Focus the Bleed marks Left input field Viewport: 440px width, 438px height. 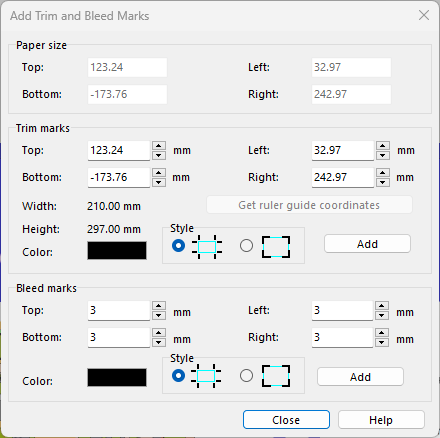[x=342, y=311]
